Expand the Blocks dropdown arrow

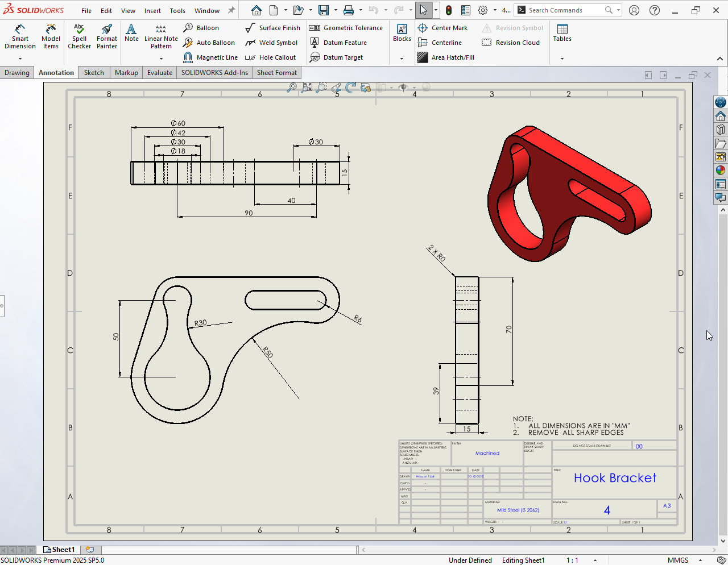(402, 59)
